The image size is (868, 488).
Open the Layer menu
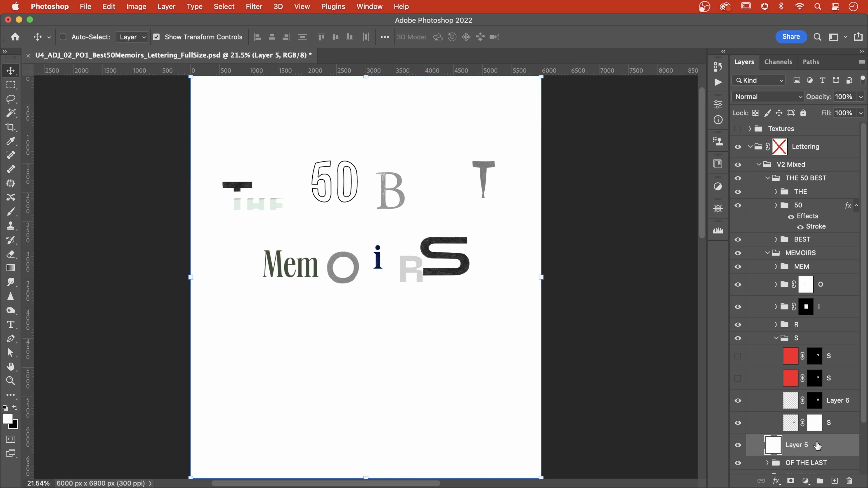[166, 6]
